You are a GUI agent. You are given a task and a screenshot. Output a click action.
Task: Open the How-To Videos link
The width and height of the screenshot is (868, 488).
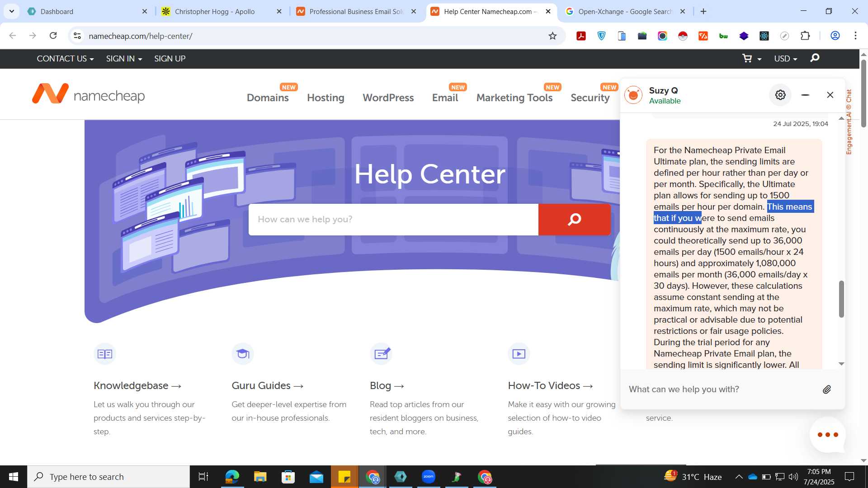pos(550,385)
